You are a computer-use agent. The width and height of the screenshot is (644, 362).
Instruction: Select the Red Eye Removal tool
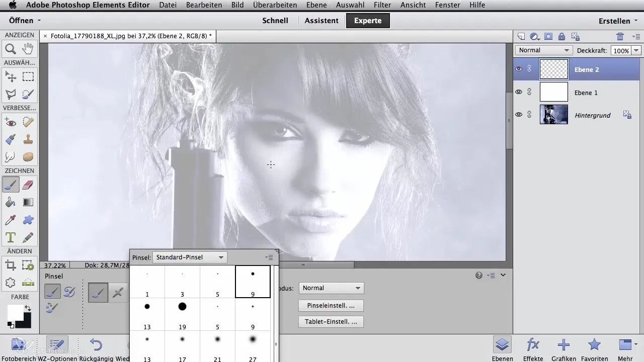[10, 122]
